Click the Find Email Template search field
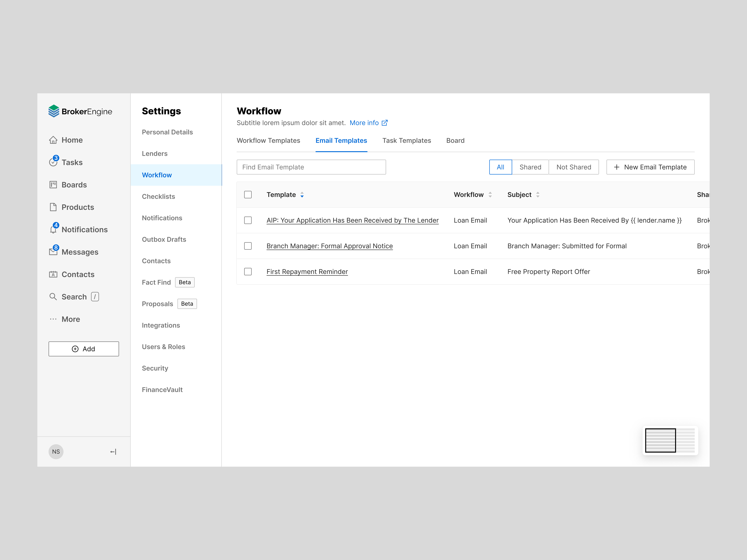 [311, 167]
